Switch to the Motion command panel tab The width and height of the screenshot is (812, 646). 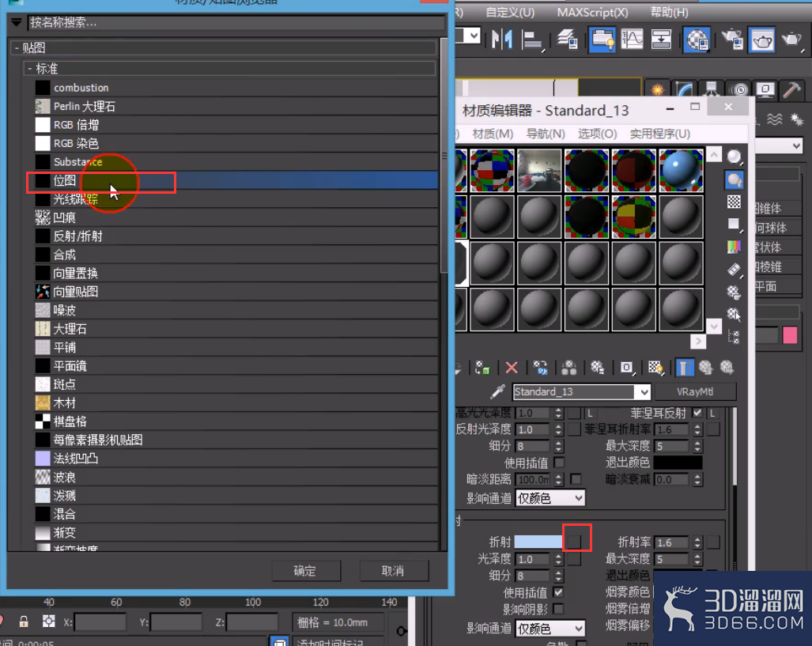click(x=739, y=89)
